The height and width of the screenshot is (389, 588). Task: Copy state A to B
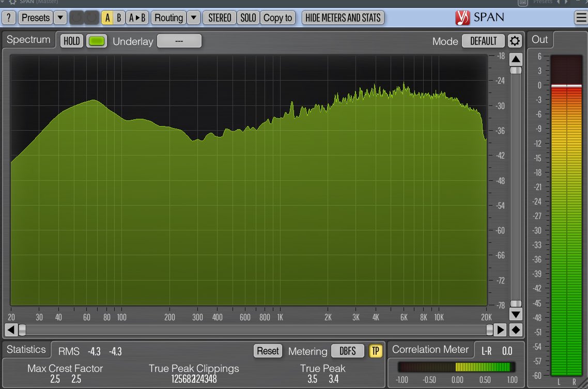tap(137, 18)
